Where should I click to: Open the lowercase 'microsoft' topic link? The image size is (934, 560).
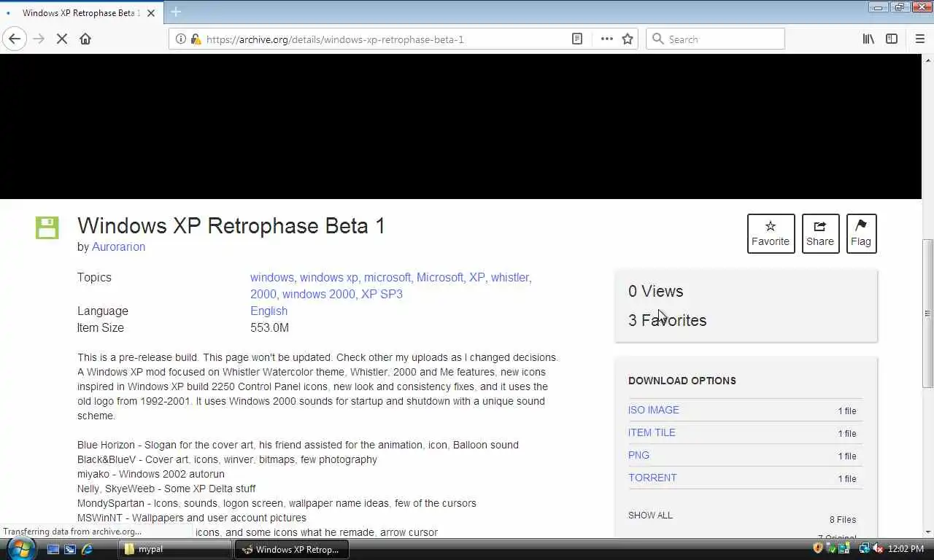387,278
